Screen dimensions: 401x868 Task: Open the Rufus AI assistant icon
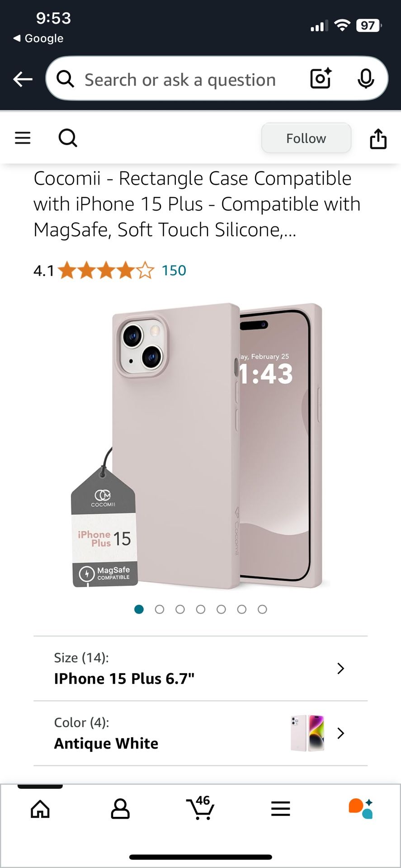(x=360, y=808)
